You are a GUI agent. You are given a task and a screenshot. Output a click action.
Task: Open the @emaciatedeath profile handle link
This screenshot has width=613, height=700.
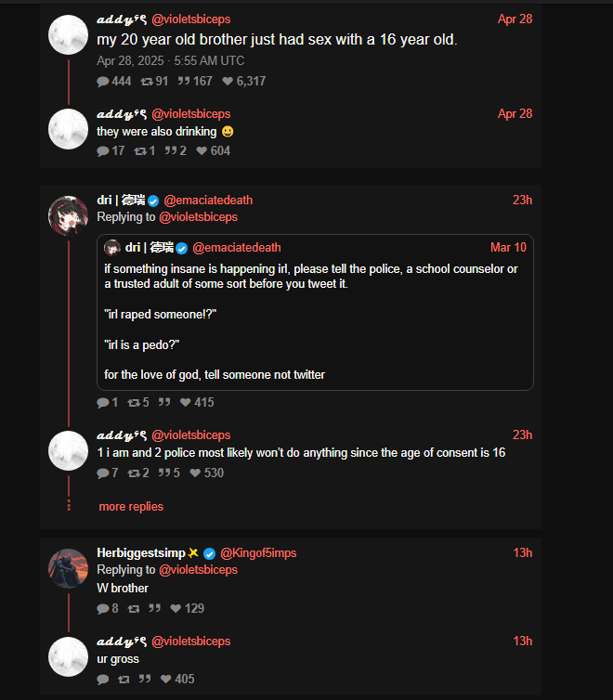point(208,201)
